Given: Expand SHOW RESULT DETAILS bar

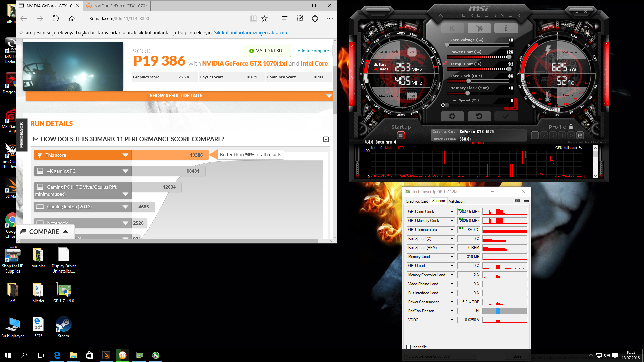Looking at the screenshot, I should click(x=179, y=96).
